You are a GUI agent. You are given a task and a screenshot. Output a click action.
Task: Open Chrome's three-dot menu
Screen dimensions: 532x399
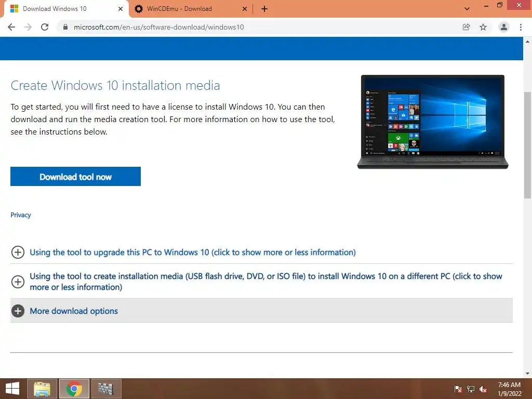[521, 27]
